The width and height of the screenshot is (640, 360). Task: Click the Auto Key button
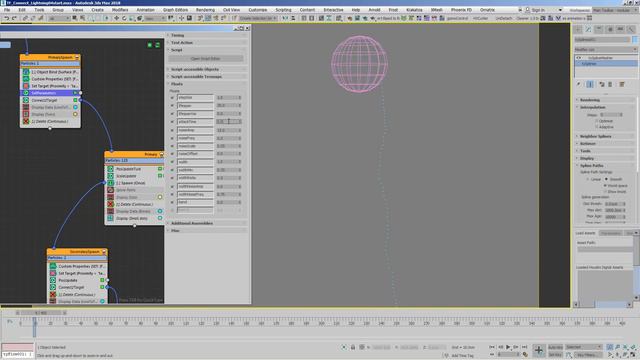point(555,347)
